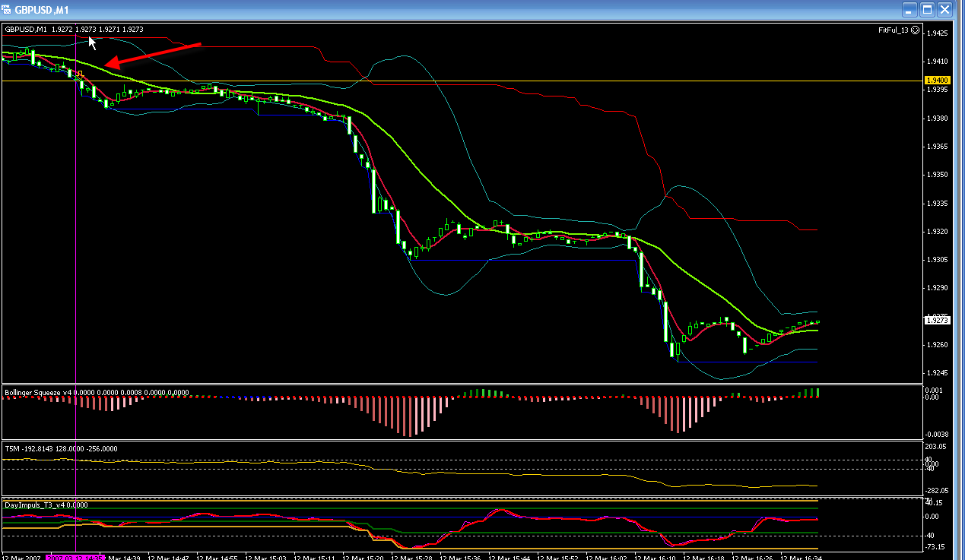Close the GBPUSD,M1 chart window
The image size is (965, 560).
tap(945, 10)
